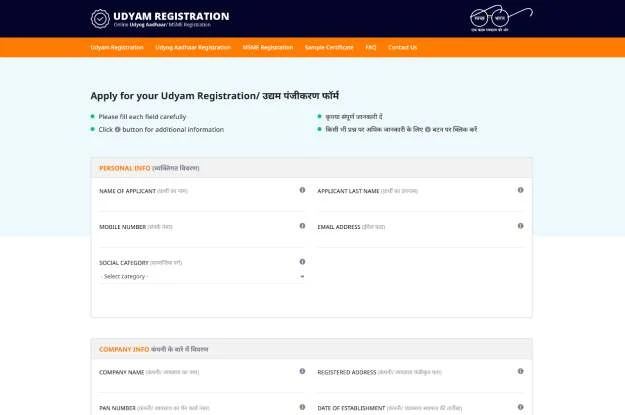Show info icon beside Mobile Number
The height and width of the screenshot is (415, 625).
click(x=302, y=226)
